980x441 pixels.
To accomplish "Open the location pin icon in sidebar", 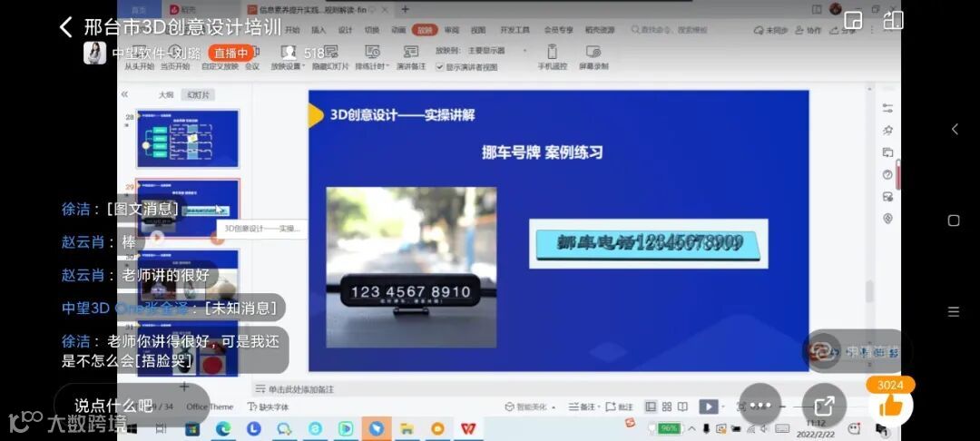I will [887, 219].
